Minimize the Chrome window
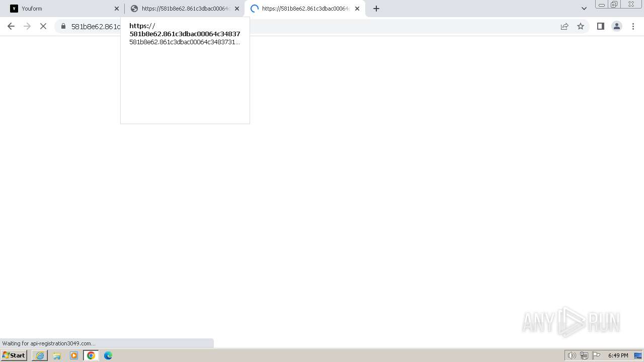Image resolution: width=644 pixels, height=362 pixels. click(602, 5)
